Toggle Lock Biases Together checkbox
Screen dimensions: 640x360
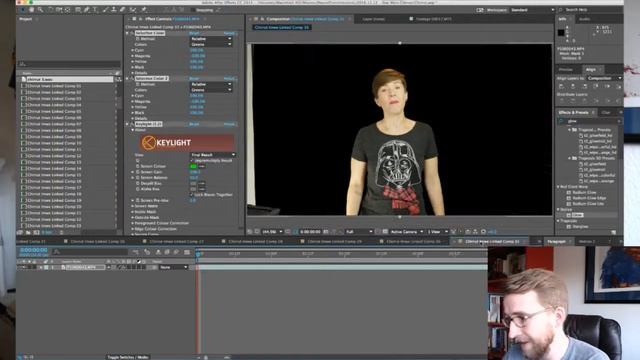192,195
